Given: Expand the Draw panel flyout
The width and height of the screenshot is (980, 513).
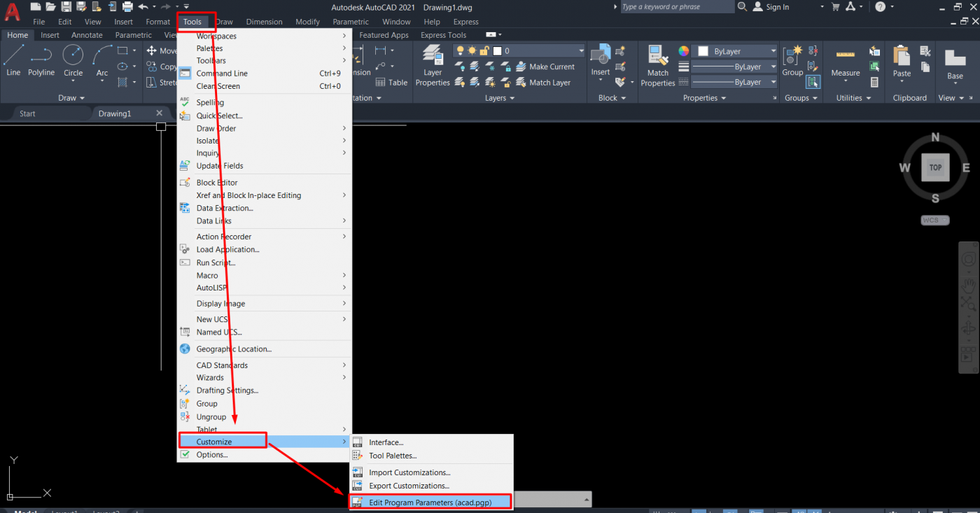Looking at the screenshot, I should 71,98.
